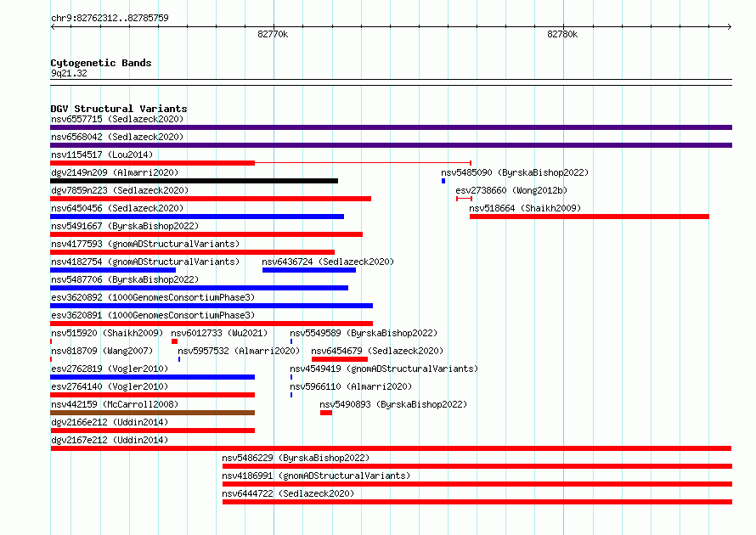Click the black dgv2149n209 variant bar

[x=194, y=181]
